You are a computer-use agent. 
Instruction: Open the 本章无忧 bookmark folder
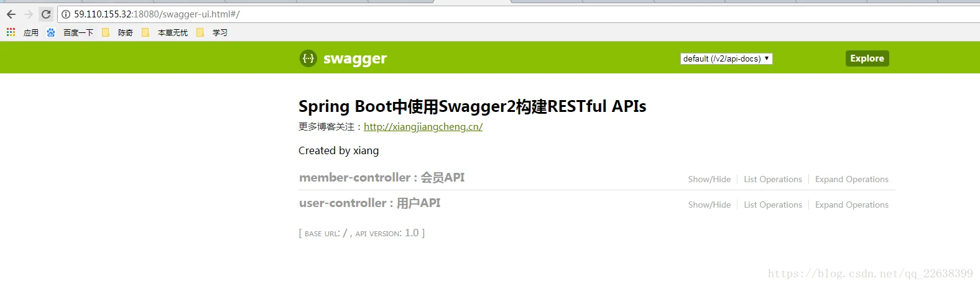pos(165,32)
